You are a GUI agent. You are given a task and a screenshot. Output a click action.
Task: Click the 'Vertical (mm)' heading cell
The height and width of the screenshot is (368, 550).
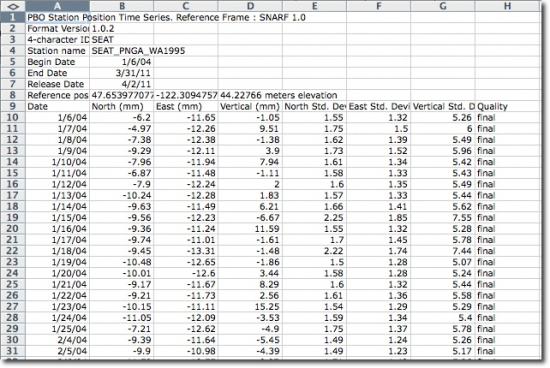pyautogui.click(x=250, y=106)
